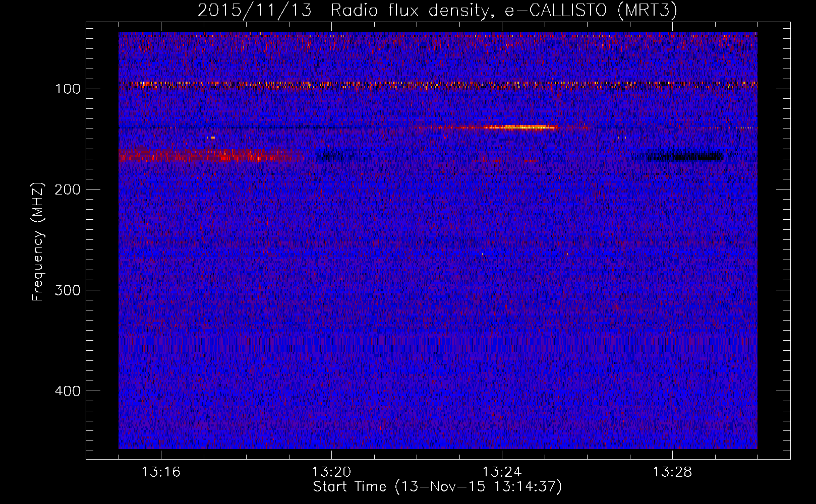Click the 'Start Time (13-Nov-15 13:14:37)' label

437,487
